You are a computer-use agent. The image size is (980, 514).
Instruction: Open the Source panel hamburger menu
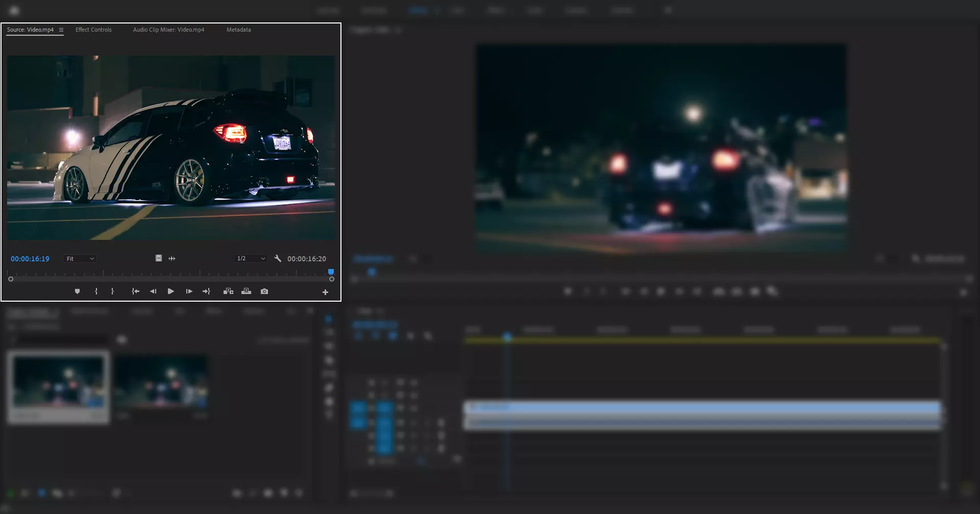tap(61, 30)
